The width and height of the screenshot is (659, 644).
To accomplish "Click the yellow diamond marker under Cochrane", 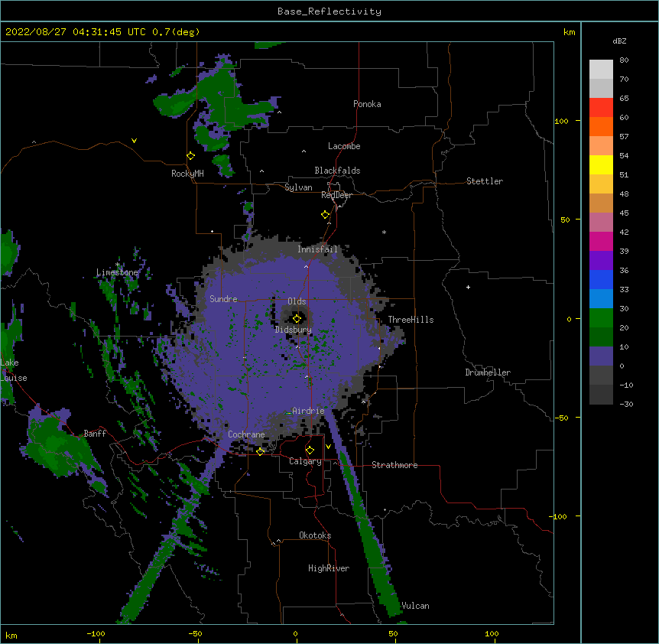I will point(260,451).
